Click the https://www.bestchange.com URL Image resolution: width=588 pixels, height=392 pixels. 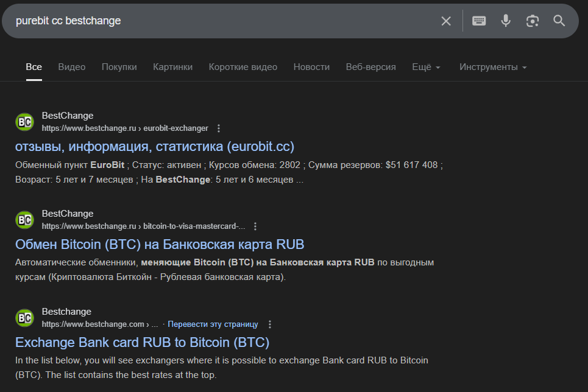pyautogui.click(x=93, y=324)
